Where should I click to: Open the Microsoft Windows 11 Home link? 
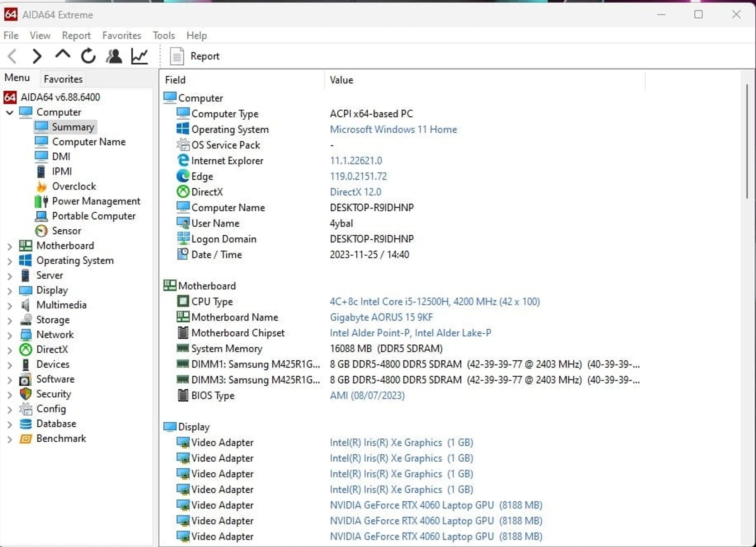click(x=393, y=129)
